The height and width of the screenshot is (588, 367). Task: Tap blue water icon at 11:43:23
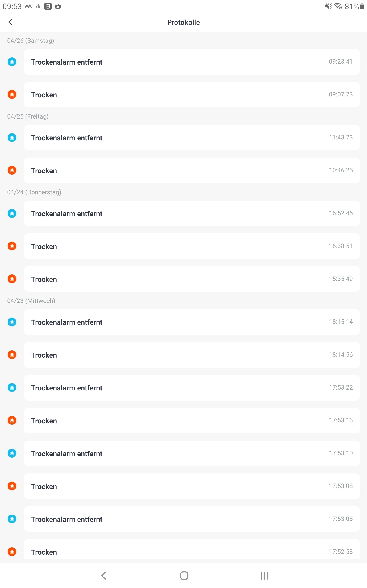click(x=12, y=138)
